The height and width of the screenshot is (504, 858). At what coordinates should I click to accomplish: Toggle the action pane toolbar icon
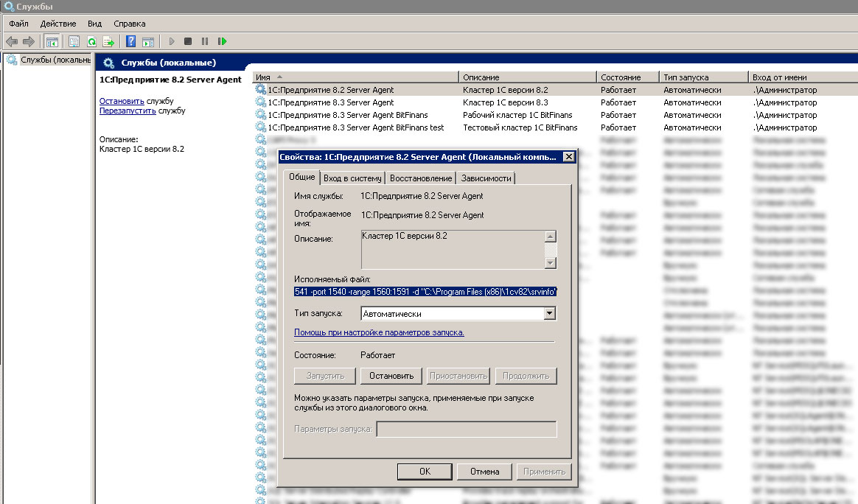pyautogui.click(x=147, y=41)
